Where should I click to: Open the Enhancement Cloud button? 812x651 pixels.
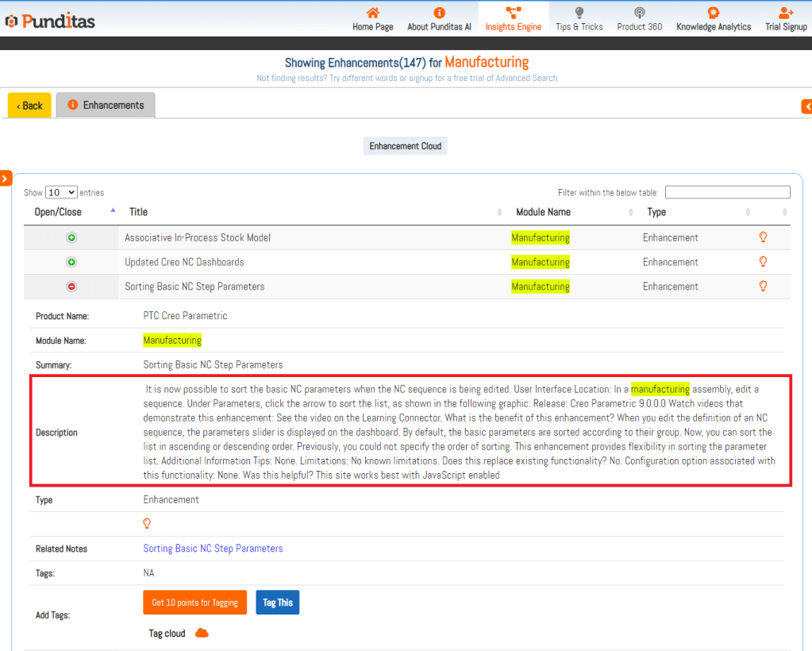tap(405, 146)
